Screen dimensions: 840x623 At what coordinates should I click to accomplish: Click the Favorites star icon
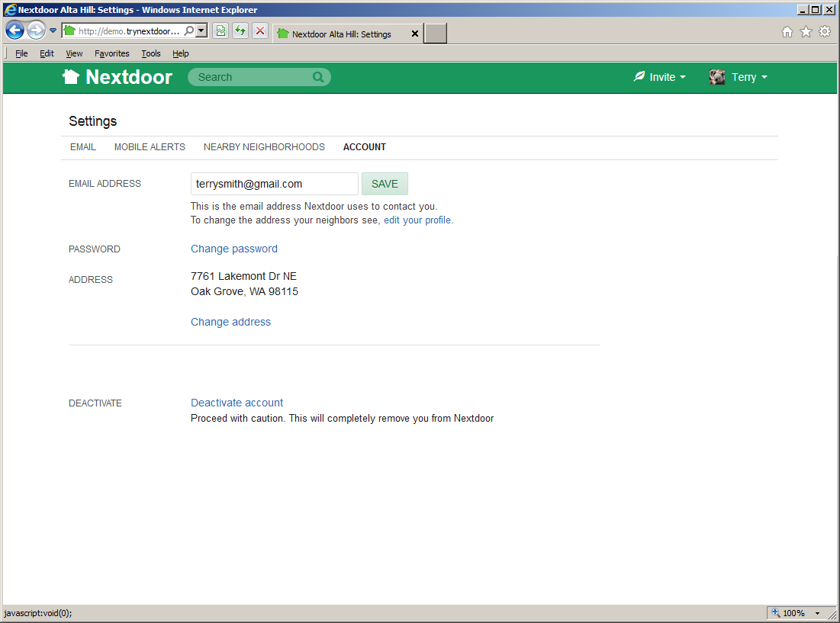click(x=806, y=31)
